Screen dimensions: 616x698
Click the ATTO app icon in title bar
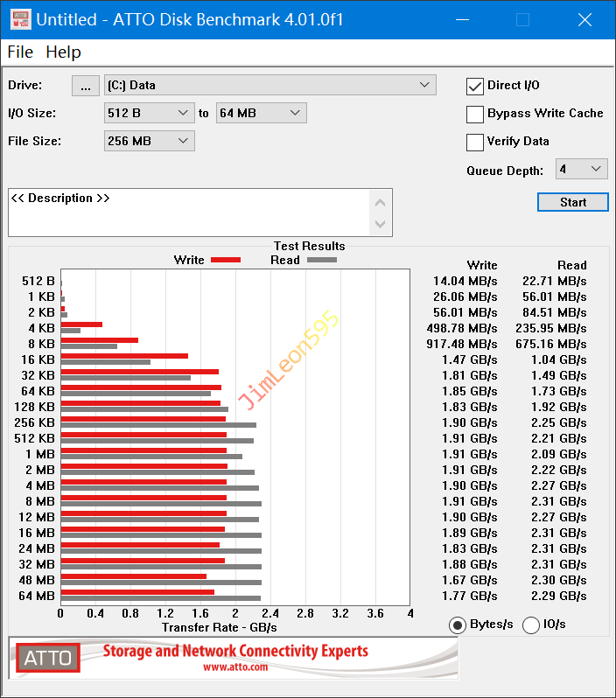(19, 19)
